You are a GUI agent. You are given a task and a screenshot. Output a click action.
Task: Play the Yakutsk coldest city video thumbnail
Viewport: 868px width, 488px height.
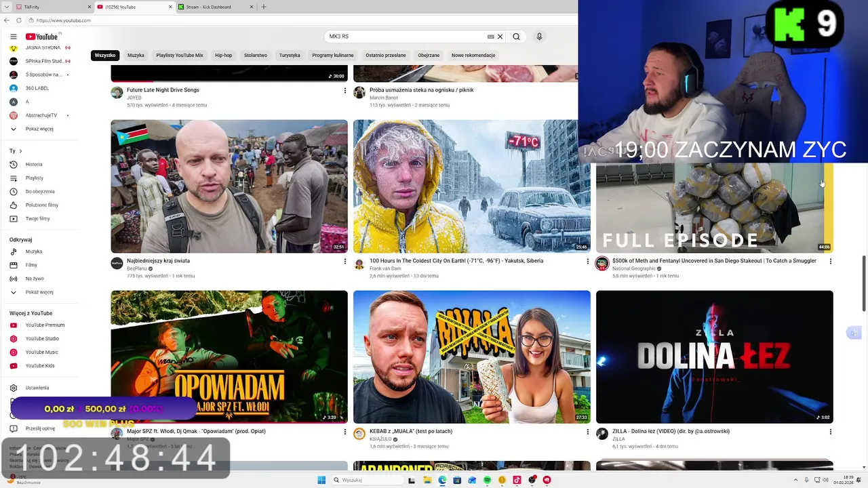point(471,186)
